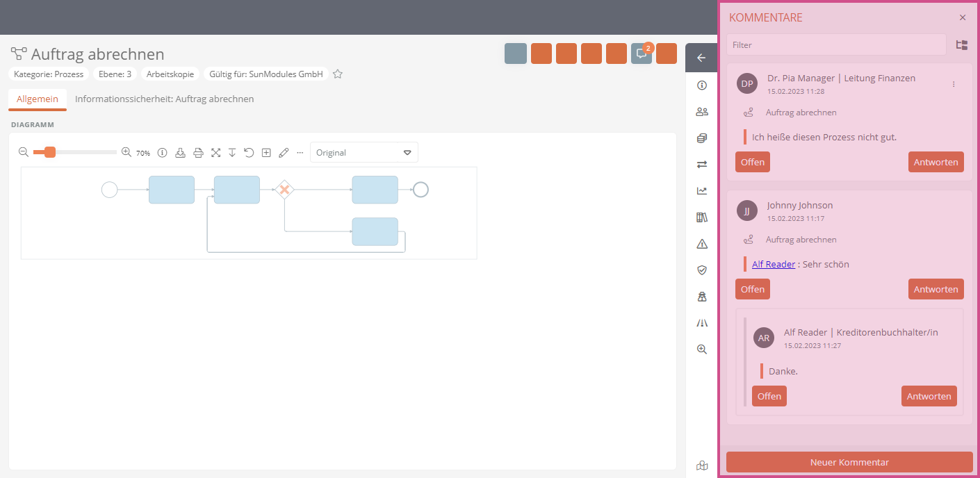Open options menu on Pia Manager's comment

tap(954, 84)
